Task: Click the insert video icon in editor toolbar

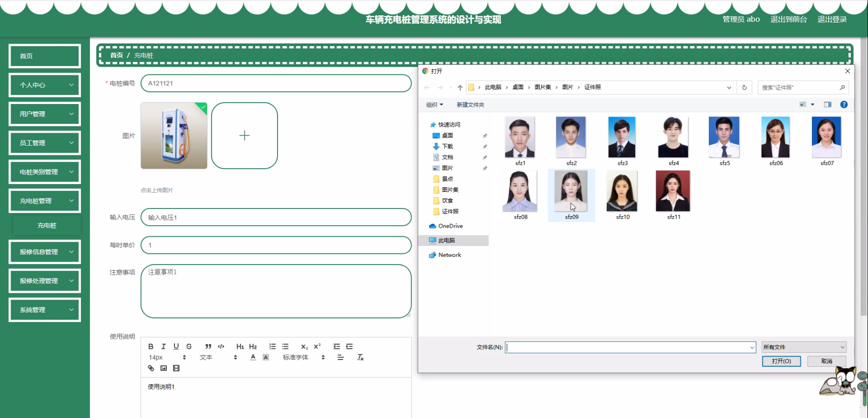Action: (176, 368)
